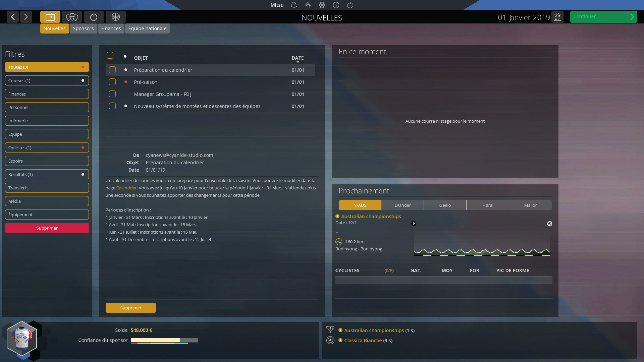Check the Pré-saison message checkbox
The width and height of the screenshot is (644, 362).
click(112, 82)
